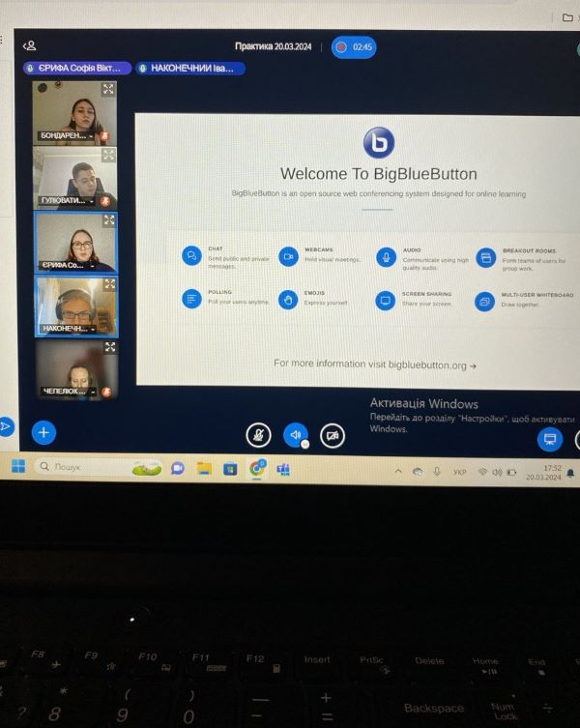580x728 pixels.
Task: Switch input language УКР indicator
Action: [x=459, y=472]
